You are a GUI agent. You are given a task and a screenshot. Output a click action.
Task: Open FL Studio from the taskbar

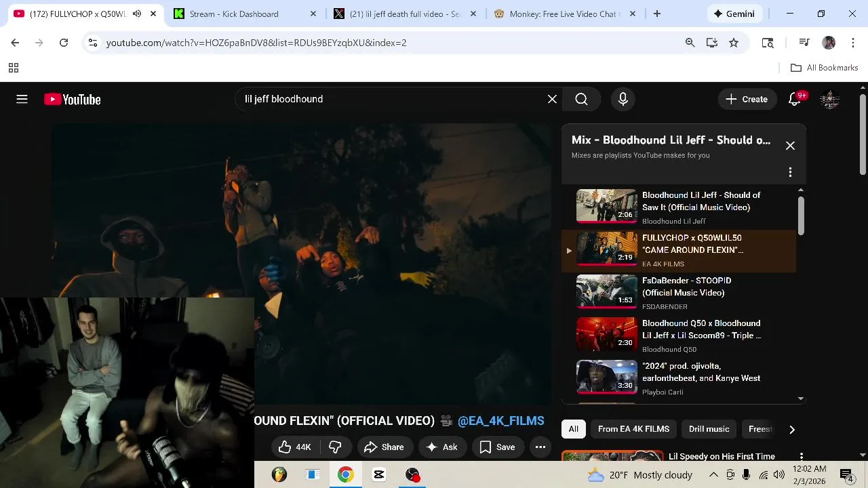279,474
